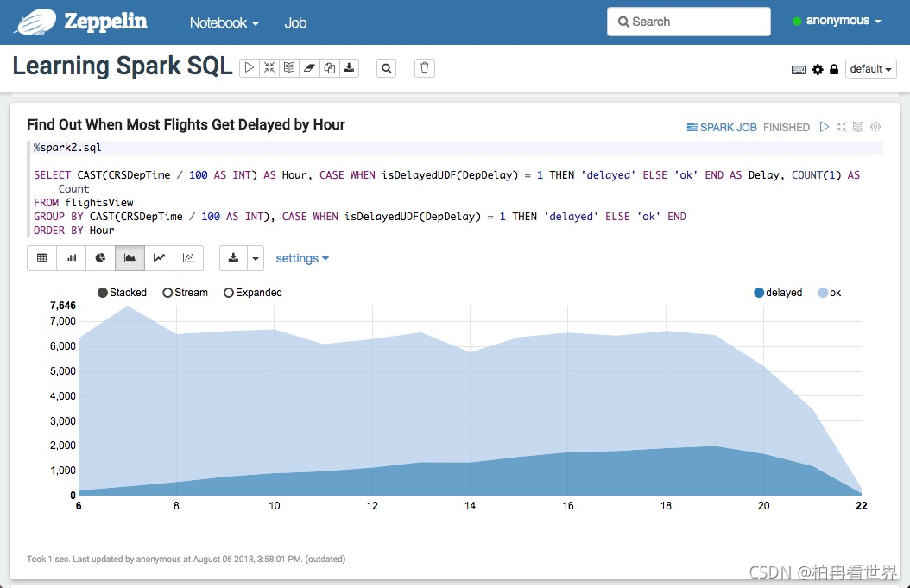910x588 pixels.
Task: Switch to scatter chart view
Action: 188,257
